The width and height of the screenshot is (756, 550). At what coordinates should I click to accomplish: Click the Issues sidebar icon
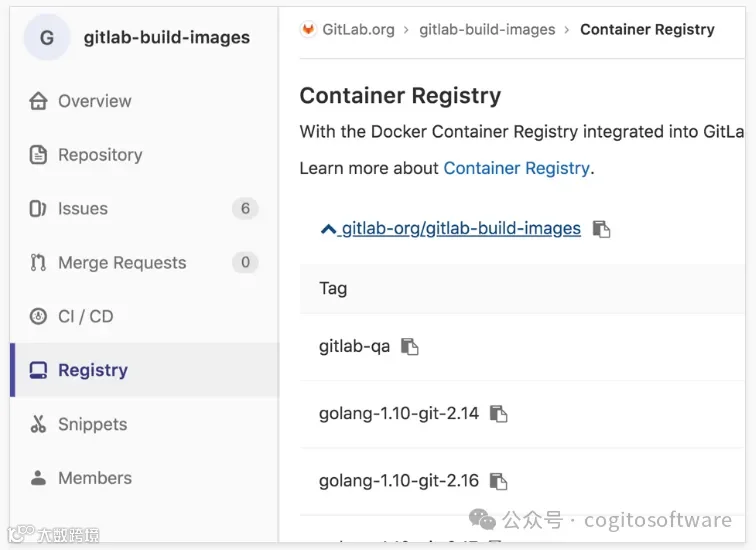38,209
